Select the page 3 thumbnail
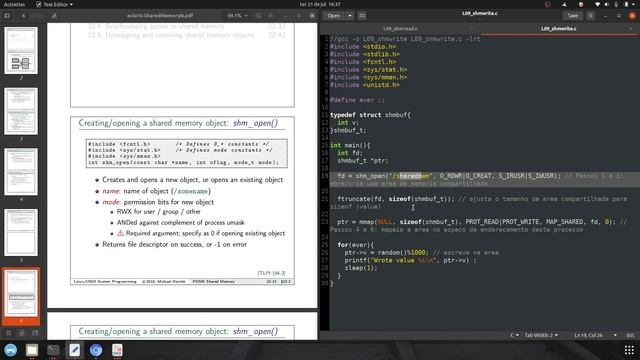 (x=21, y=111)
